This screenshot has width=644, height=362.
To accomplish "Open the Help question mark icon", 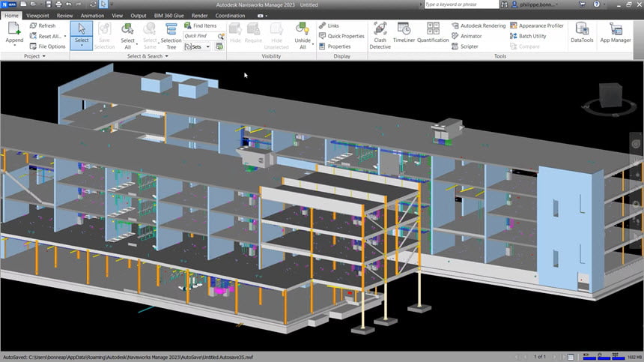I will pyautogui.click(x=596, y=4).
